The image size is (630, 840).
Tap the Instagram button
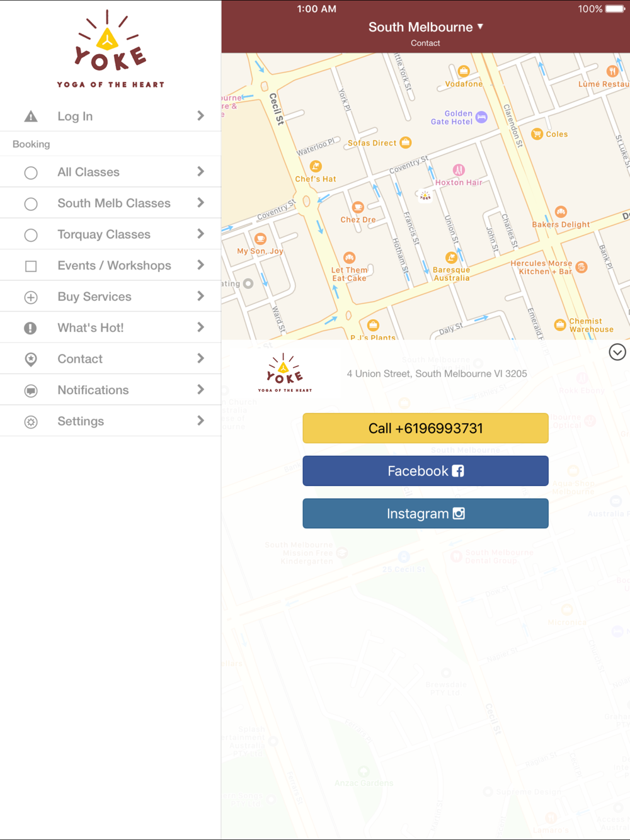coord(425,514)
